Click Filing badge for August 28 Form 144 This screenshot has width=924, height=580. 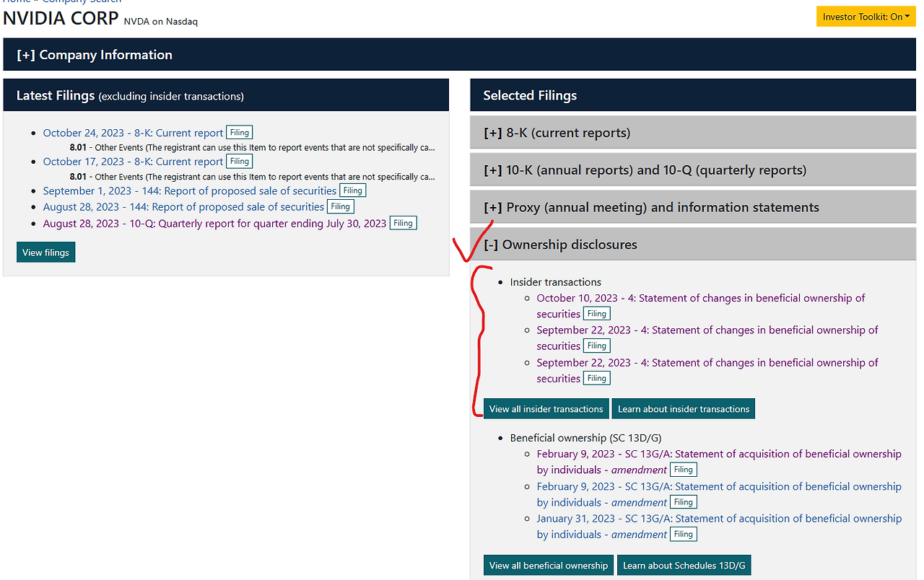[341, 207]
